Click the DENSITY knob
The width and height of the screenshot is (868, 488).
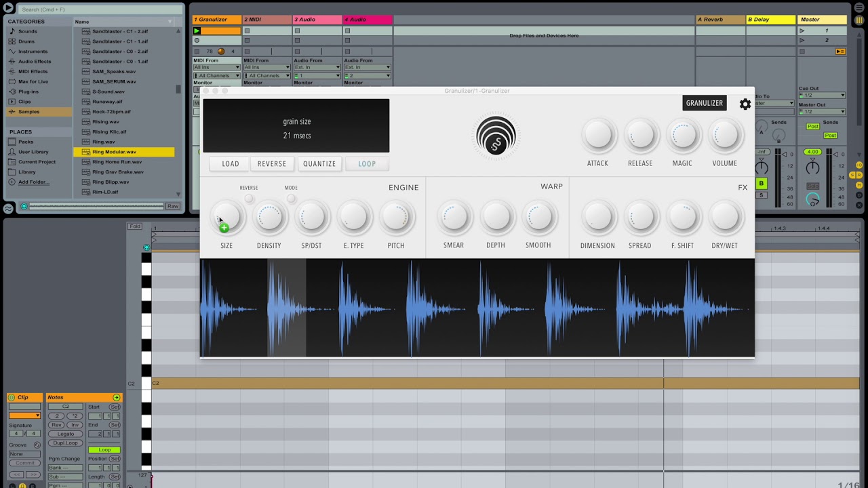pos(269,217)
